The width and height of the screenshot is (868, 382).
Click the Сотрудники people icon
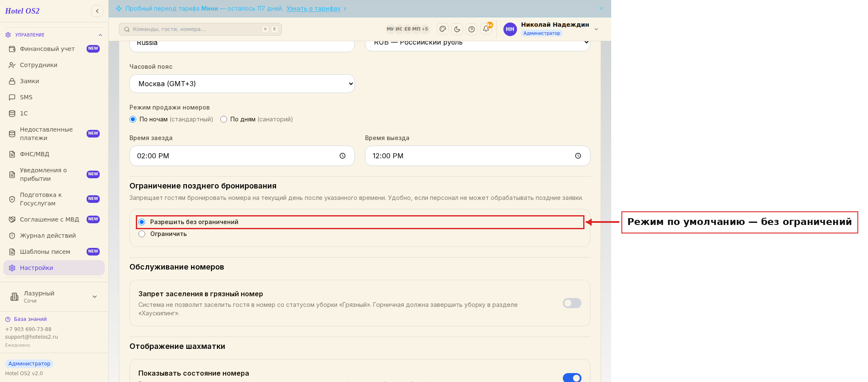12,65
